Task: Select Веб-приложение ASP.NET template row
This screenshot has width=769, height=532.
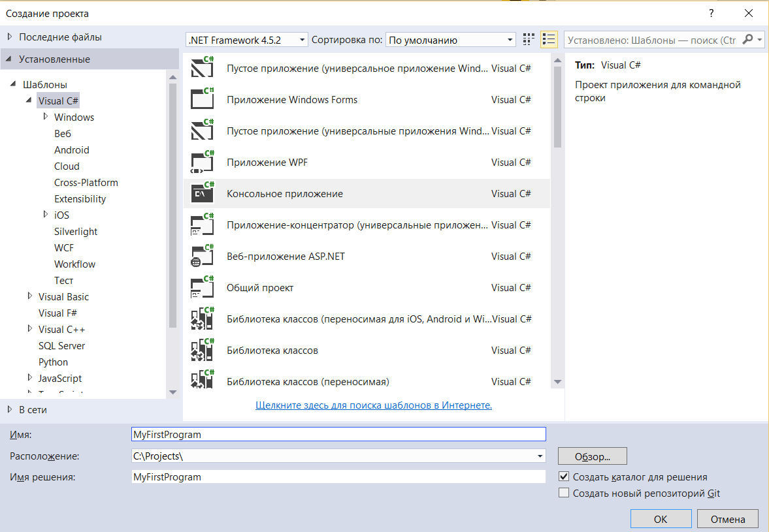Action: coord(367,256)
